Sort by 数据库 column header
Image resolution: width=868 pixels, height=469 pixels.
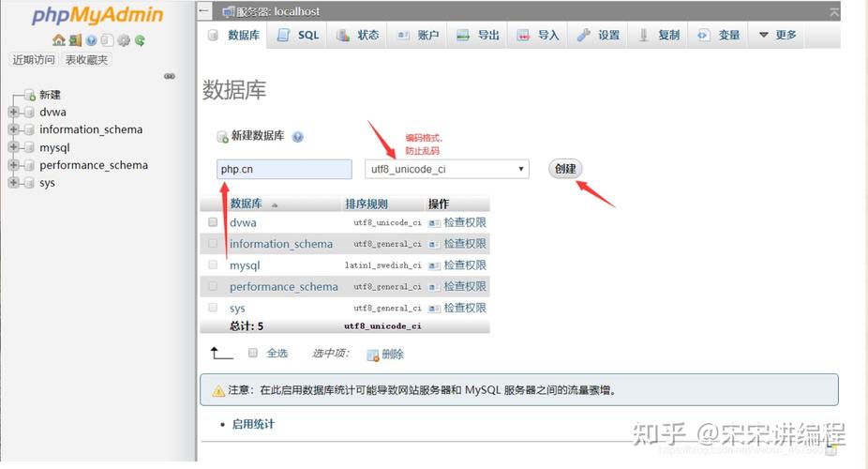pos(247,204)
